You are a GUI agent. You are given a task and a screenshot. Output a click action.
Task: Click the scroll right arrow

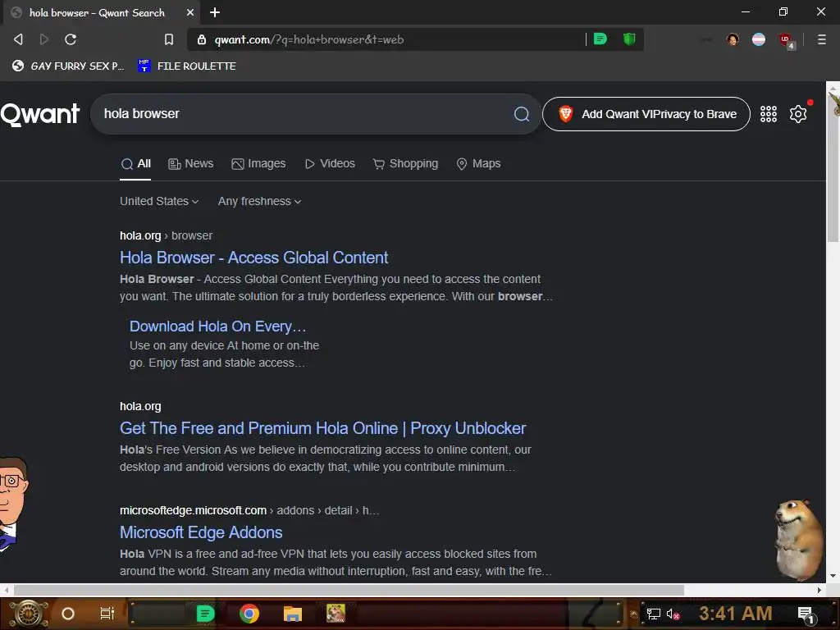[x=819, y=591]
